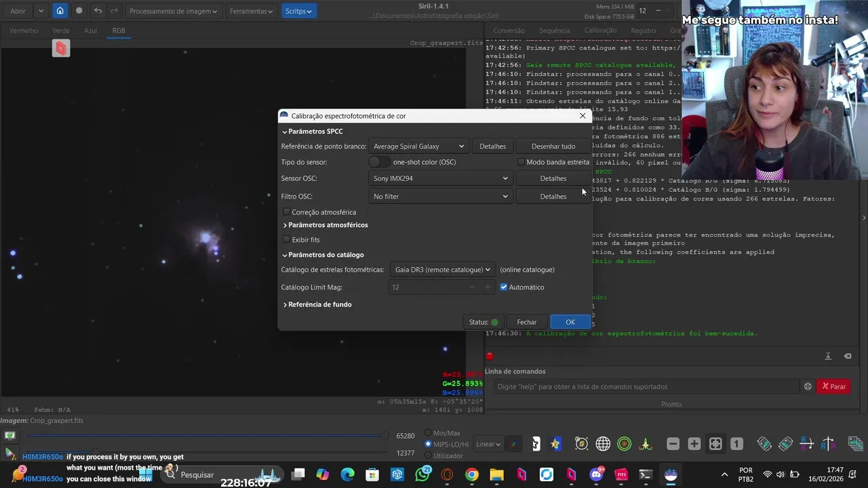This screenshot has height=488, width=868.
Task: Click the zoom in plus icon
Action: [694, 444]
